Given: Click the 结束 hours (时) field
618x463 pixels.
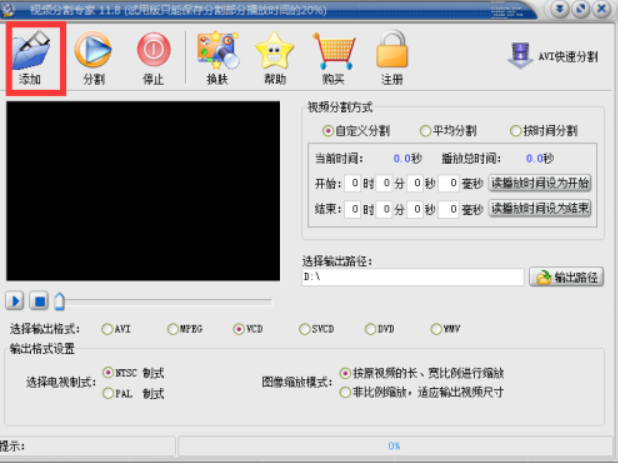Looking at the screenshot, I should click(x=352, y=209).
